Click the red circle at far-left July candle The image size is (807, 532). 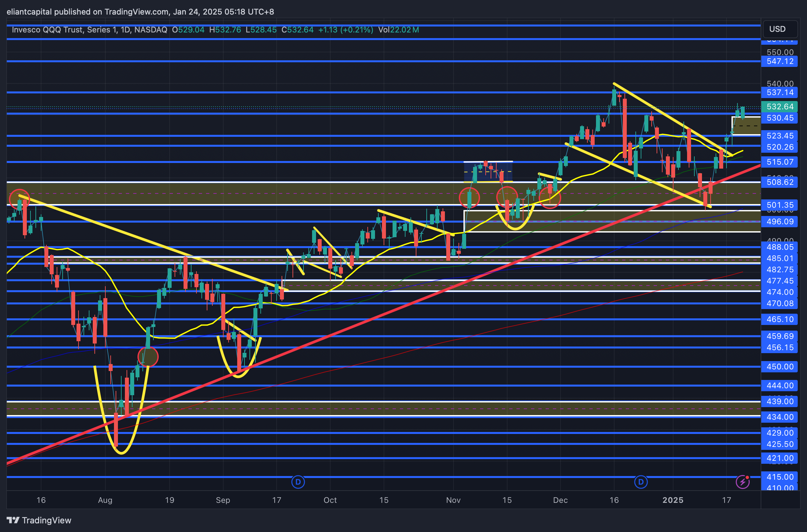click(x=19, y=199)
